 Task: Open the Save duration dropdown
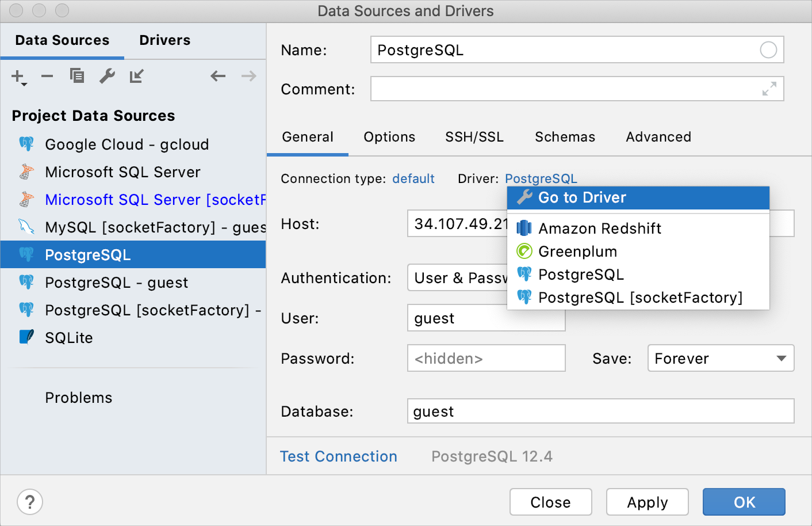click(x=720, y=358)
